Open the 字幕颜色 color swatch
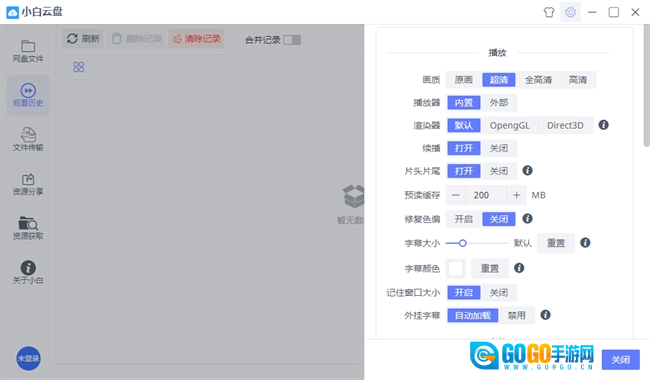Screen dimensions: 650x380 (x=456, y=269)
